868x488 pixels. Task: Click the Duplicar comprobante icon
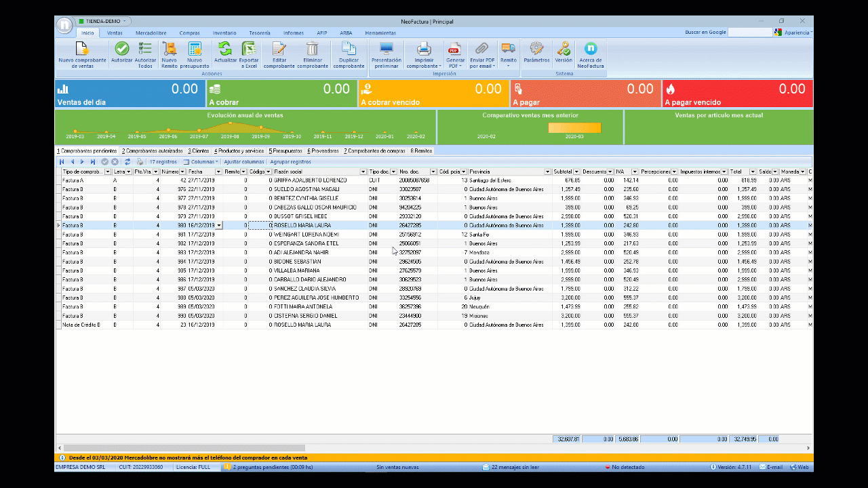click(349, 49)
